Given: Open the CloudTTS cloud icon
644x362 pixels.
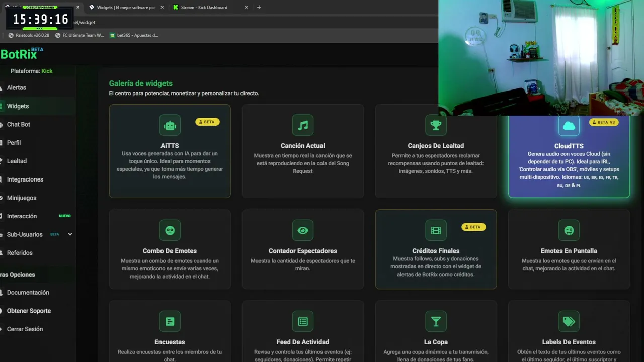Looking at the screenshot, I should tap(569, 126).
